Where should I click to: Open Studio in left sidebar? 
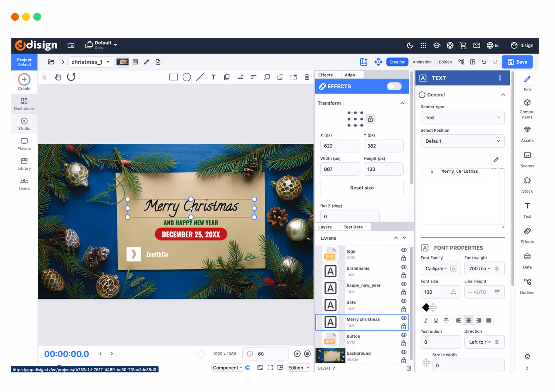pyautogui.click(x=24, y=124)
